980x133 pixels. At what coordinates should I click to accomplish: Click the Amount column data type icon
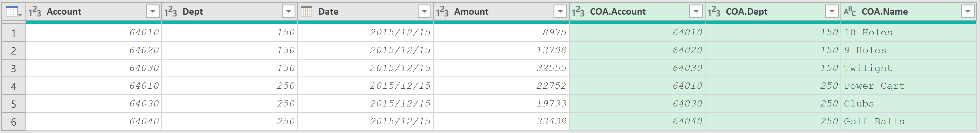click(442, 12)
